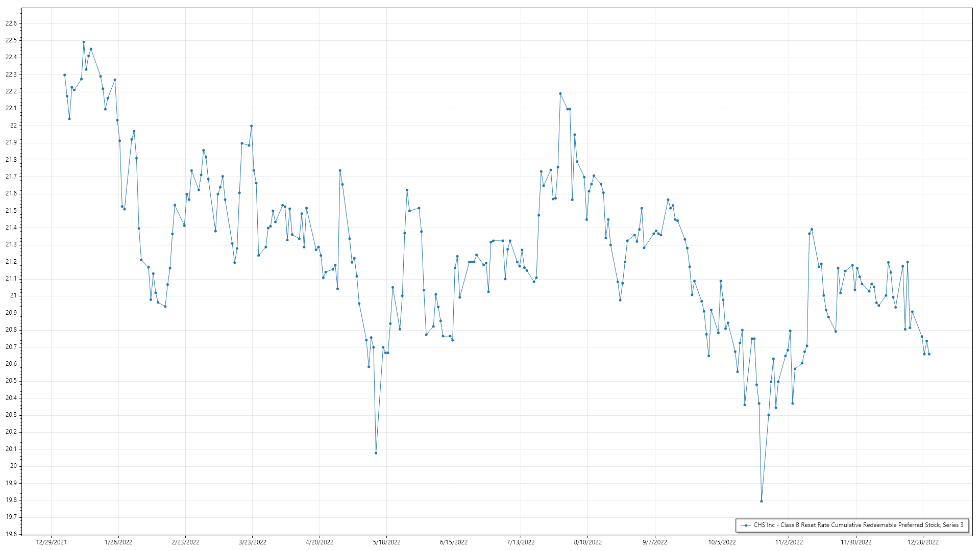
Task: Click the 22.5 y-axis label
Action: (11, 40)
